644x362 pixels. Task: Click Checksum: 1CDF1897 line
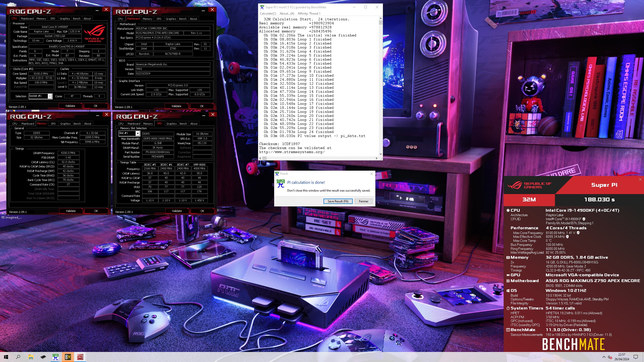[279, 144]
